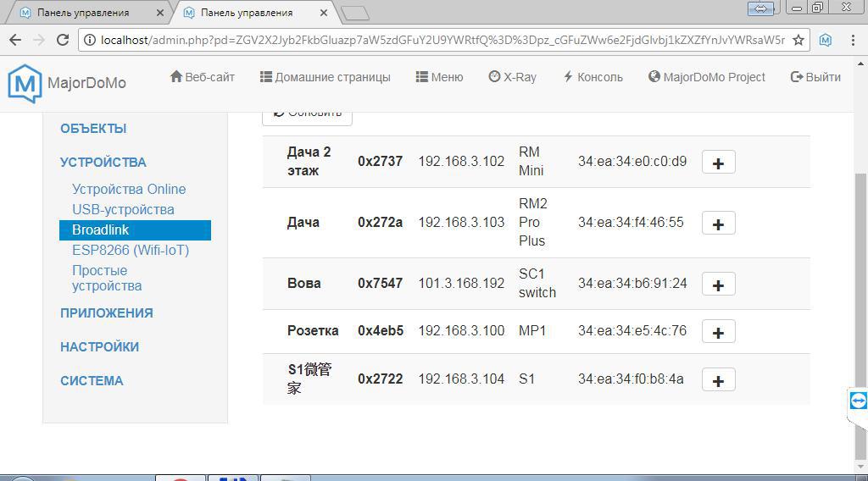
Task: Add the S1 device with plus button
Action: [718, 379]
